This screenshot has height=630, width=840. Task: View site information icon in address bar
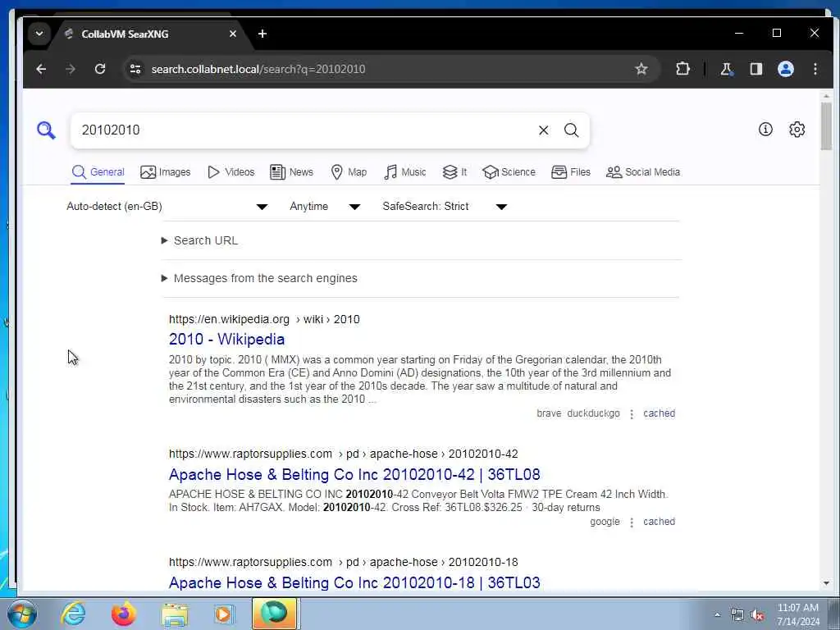(x=135, y=69)
